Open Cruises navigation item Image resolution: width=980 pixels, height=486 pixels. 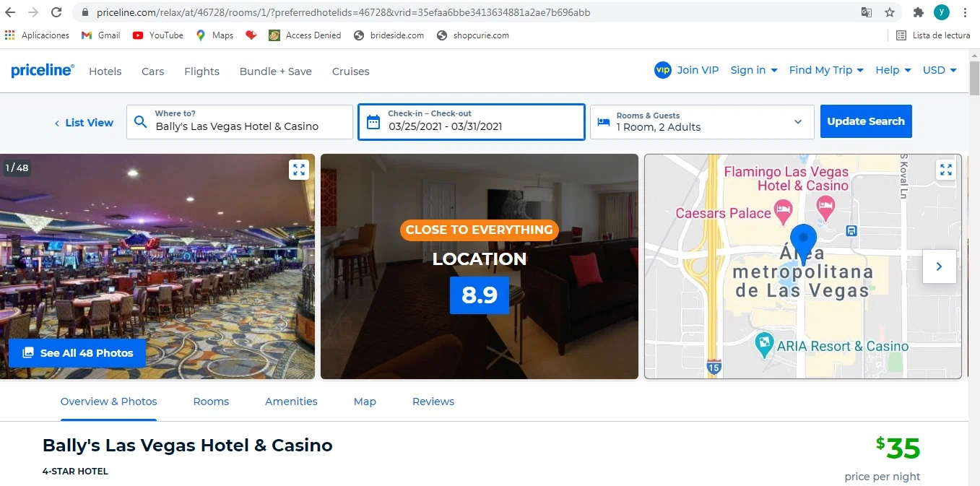pyautogui.click(x=351, y=71)
